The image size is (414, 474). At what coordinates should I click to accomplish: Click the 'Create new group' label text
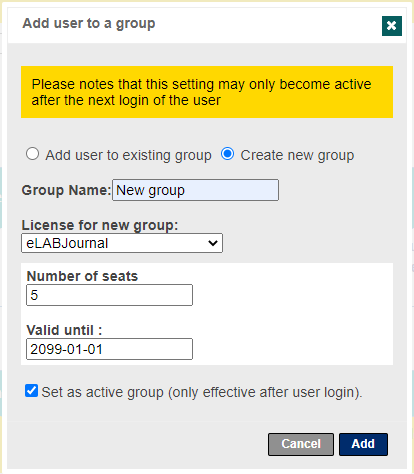pos(297,155)
